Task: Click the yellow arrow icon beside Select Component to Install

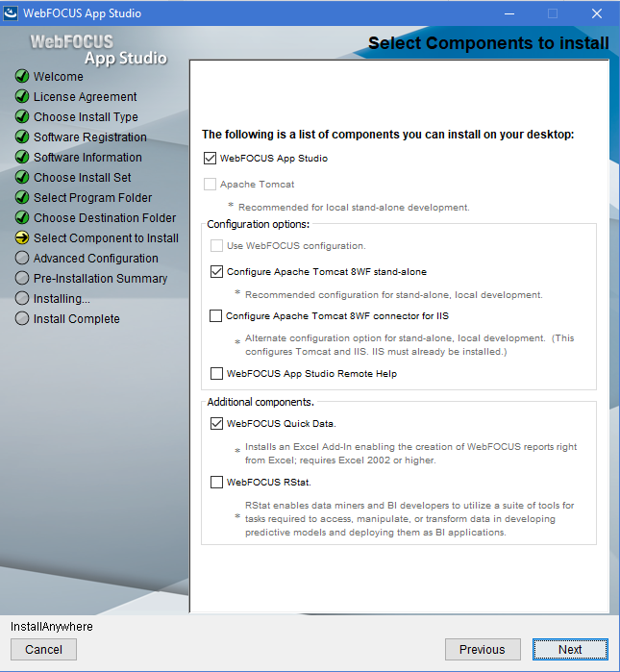Action: coord(22,237)
